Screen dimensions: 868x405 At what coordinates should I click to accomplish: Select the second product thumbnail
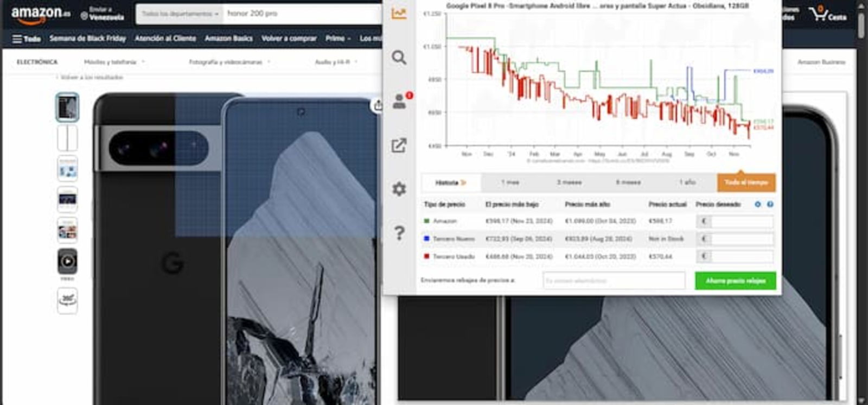click(x=67, y=138)
